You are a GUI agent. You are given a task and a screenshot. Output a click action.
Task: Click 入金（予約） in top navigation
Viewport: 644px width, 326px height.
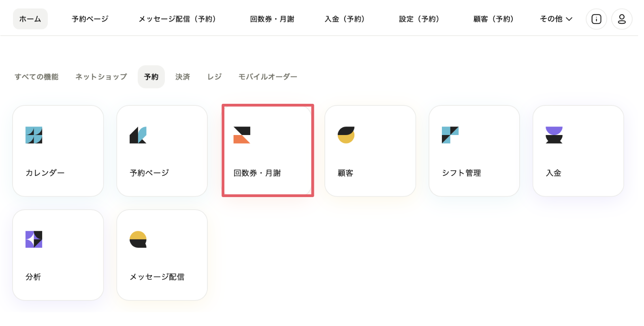(x=345, y=19)
